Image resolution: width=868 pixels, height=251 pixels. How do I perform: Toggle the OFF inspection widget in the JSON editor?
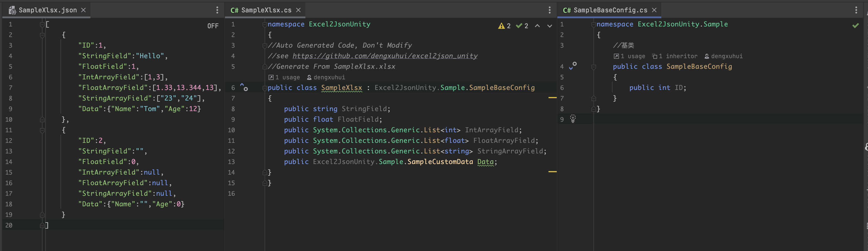213,26
